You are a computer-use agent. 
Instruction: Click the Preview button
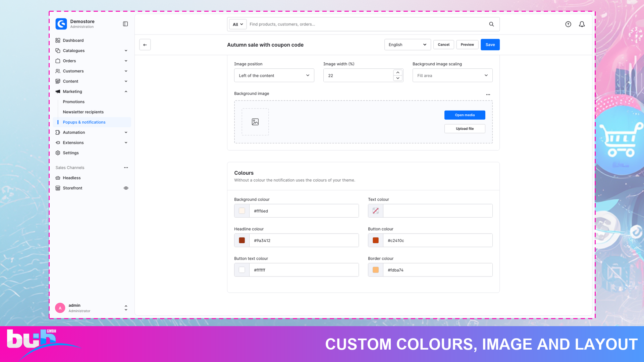(x=467, y=45)
